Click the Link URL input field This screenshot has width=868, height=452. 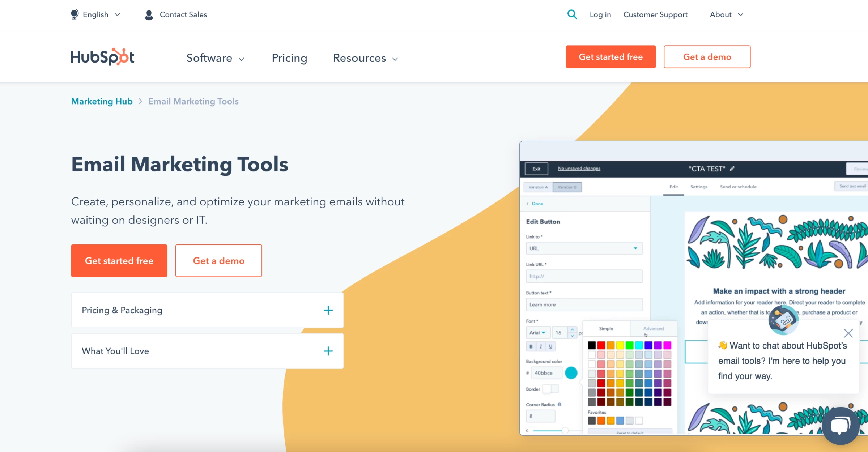point(584,276)
